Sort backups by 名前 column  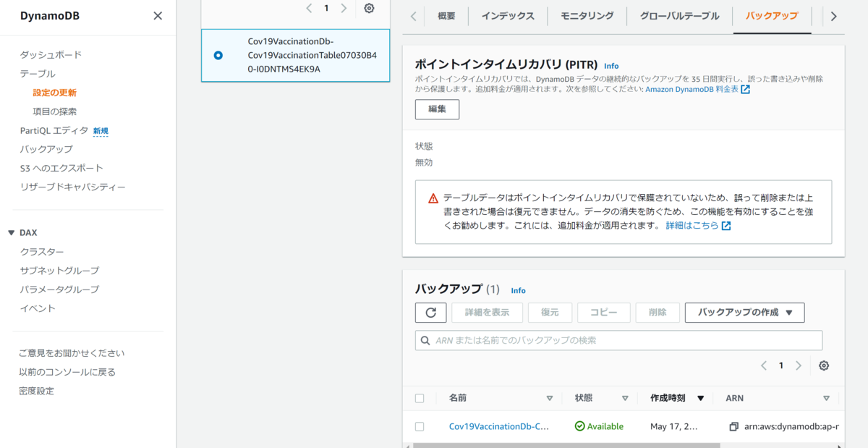click(x=549, y=398)
